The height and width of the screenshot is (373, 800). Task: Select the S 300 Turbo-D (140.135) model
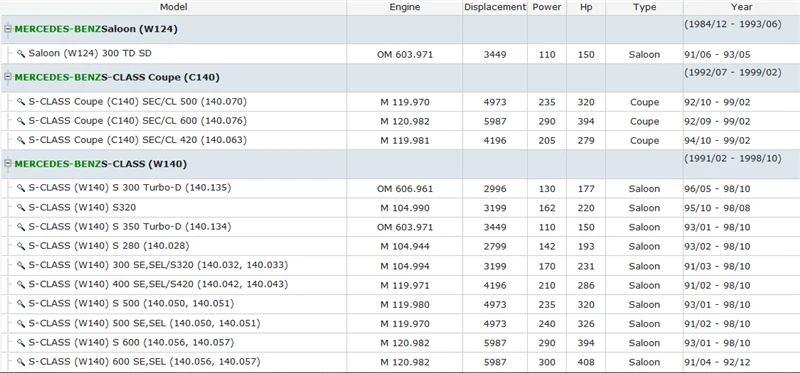pyautogui.click(x=130, y=188)
